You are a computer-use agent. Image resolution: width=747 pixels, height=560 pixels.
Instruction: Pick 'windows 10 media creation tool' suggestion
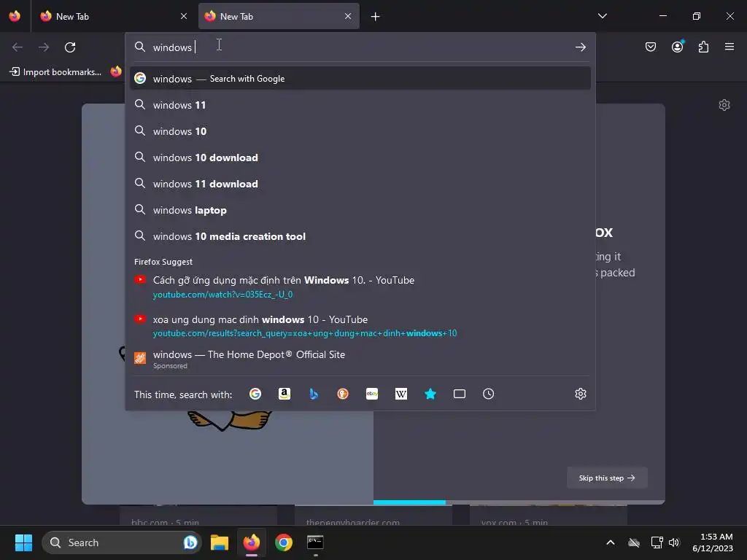click(x=360, y=236)
